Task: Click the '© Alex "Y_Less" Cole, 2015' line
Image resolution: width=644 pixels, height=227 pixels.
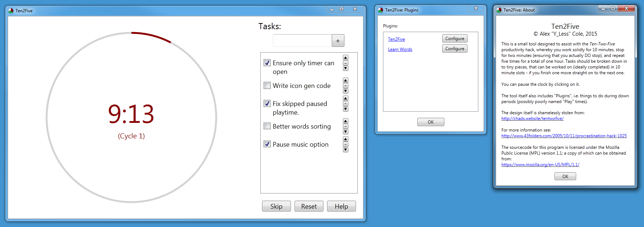Action: point(565,34)
